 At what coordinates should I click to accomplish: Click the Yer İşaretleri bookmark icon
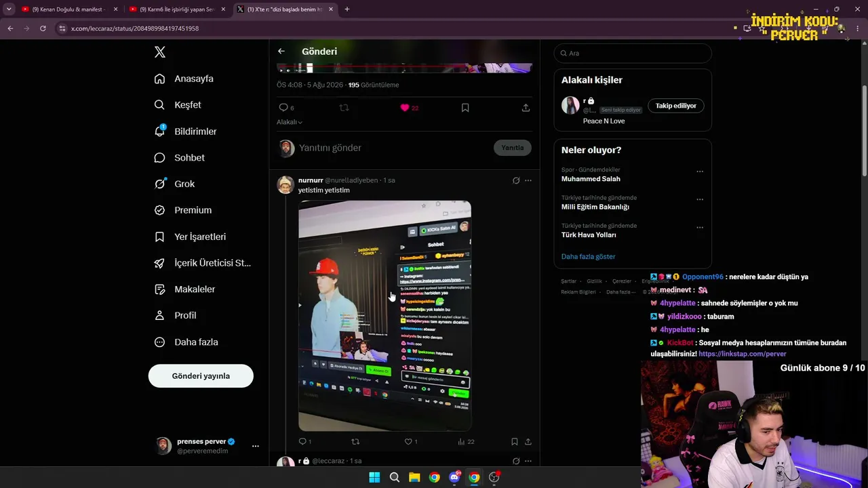pos(159,237)
